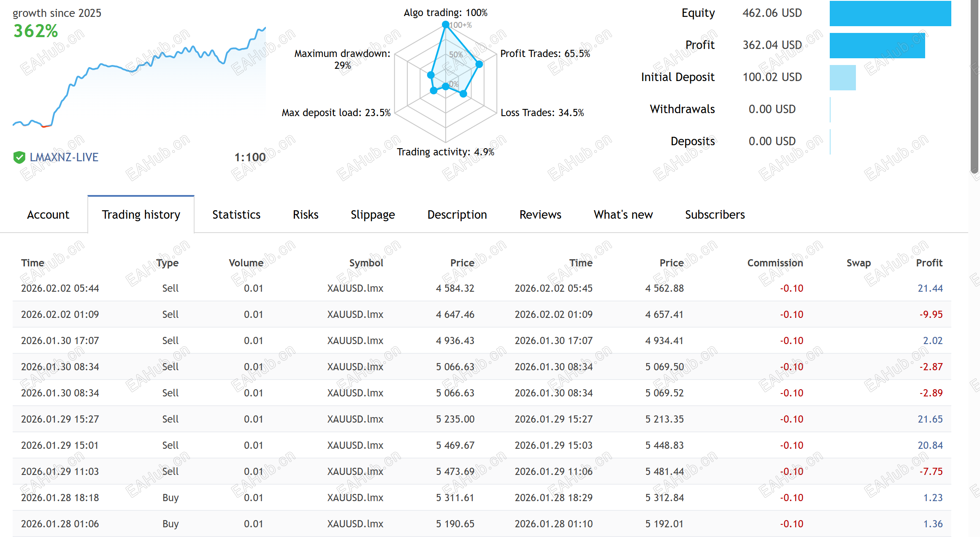
Task: Click the open Time column header
Action: pyautogui.click(x=32, y=263)
